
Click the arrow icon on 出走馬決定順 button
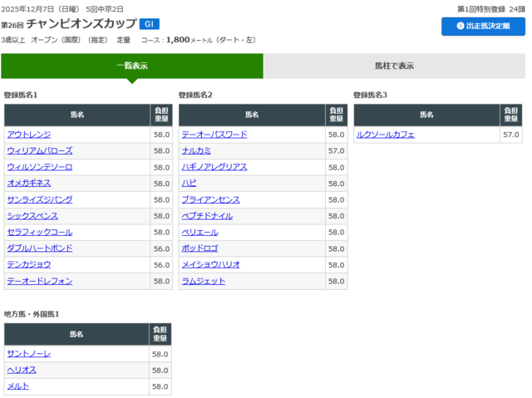click(x=461, y=27)
